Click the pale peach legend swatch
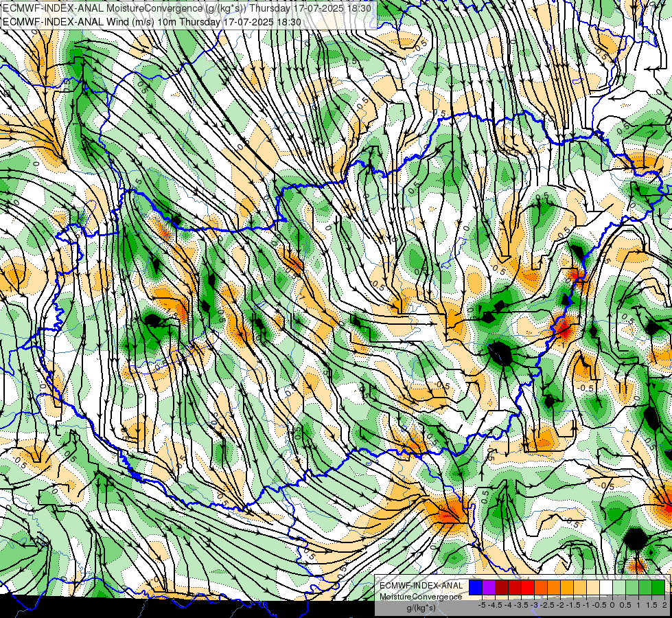Viewport: 672px width, 618px height. pos(593,587)
